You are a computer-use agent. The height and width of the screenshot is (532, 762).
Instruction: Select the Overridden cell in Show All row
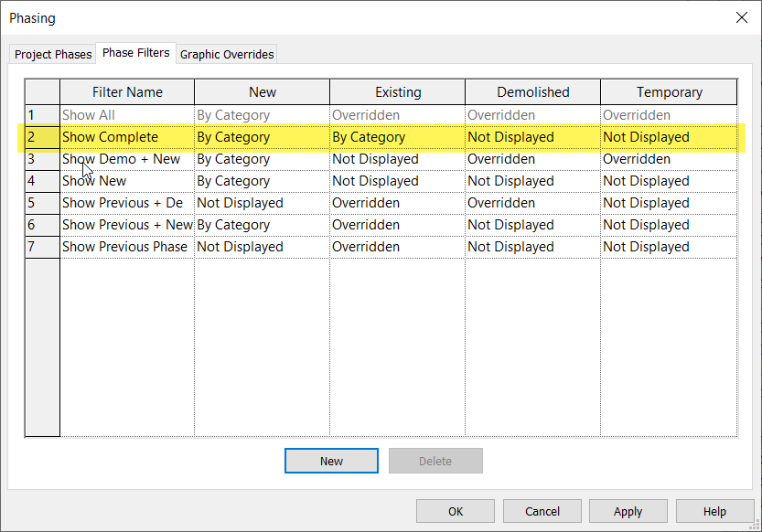[397, 114]
